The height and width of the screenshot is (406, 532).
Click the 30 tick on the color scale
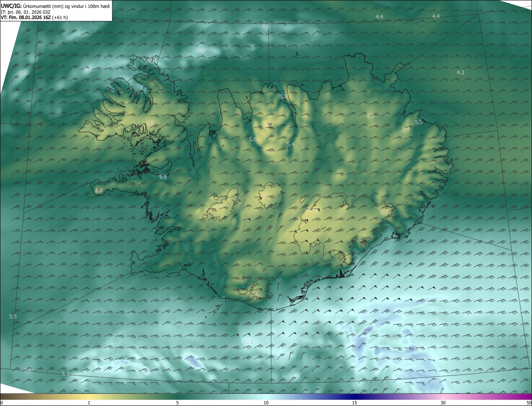coord(443,403)
